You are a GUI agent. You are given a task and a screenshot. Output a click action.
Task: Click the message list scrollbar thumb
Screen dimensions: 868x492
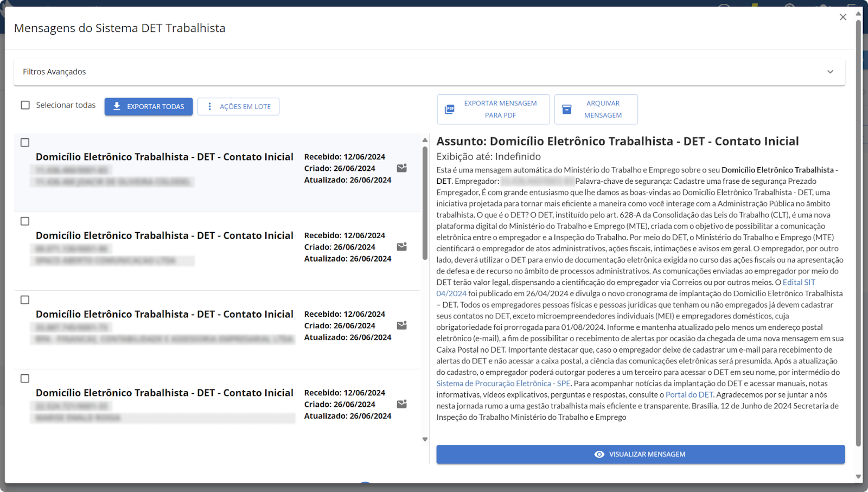[x=425, y=203]
